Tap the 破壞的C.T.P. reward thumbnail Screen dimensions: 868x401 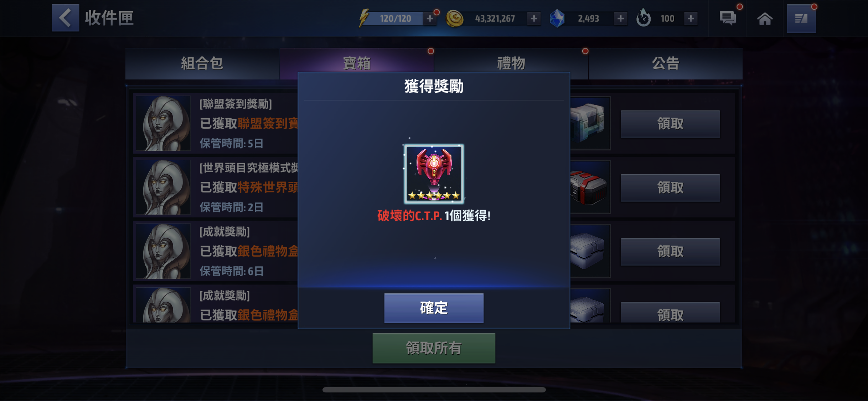click(x=434, y=174)
